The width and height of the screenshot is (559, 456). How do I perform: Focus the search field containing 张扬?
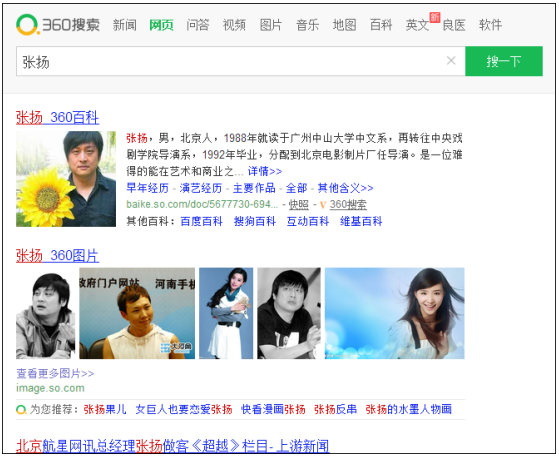[241, 61]
